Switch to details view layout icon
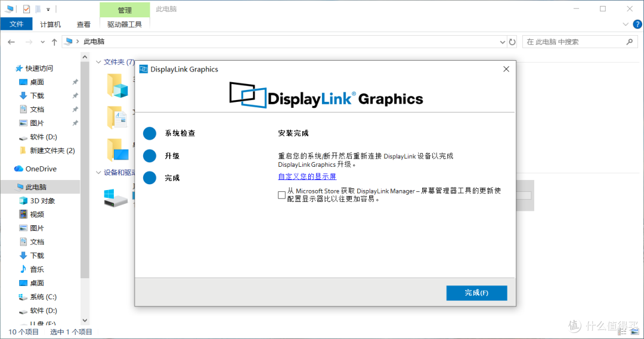 coord(622,332)
